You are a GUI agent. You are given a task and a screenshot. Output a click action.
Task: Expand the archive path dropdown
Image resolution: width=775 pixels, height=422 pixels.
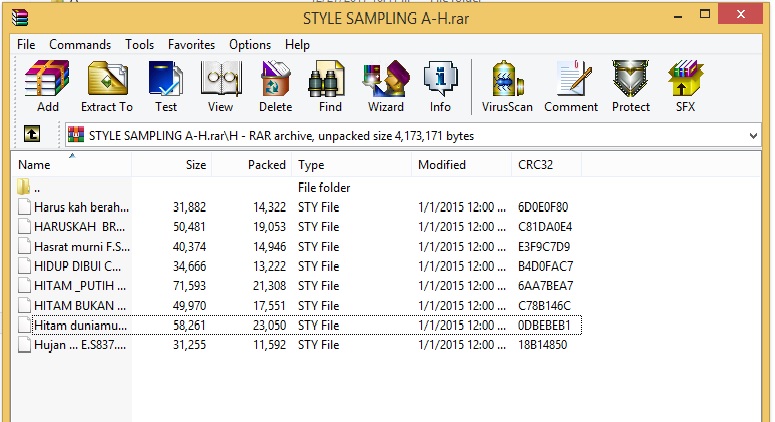(752, 135)
